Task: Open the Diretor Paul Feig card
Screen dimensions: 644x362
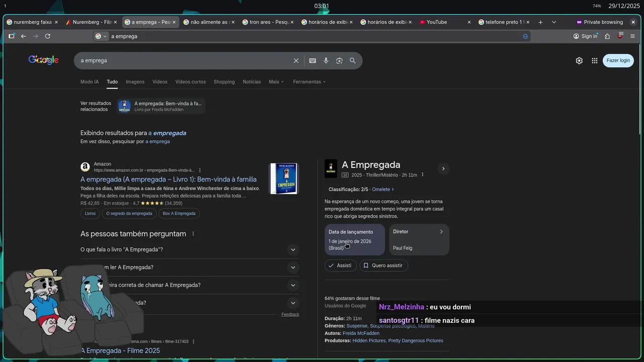Action: (x=419, y=240)
